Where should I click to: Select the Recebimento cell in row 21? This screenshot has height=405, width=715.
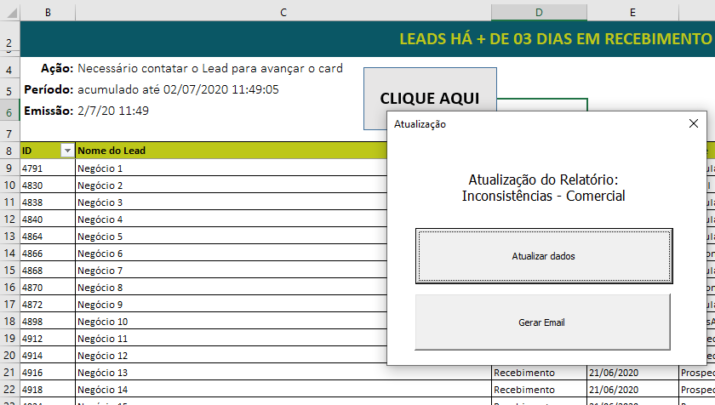coord(538,372)
